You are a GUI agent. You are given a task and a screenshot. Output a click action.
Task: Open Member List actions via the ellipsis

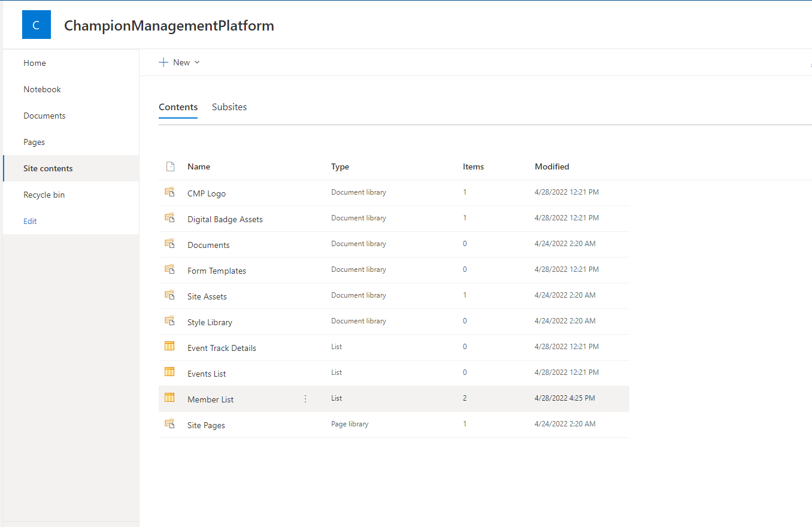(305, 398)
